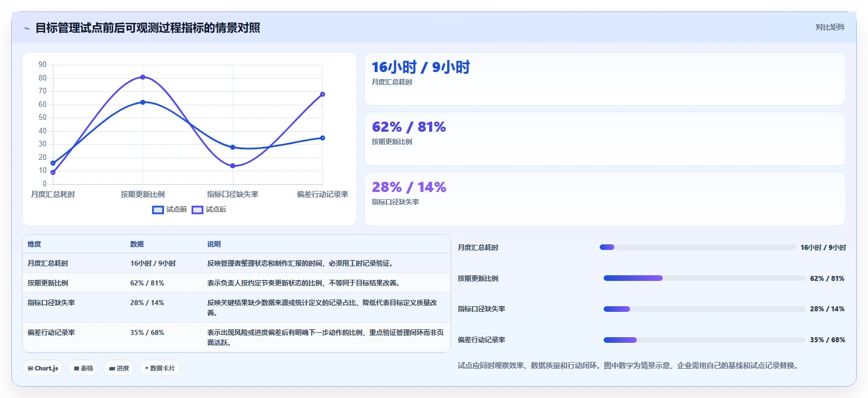This screenshot has width=868, height=398.
Task: Click the 28% / 14% stat card value
Action: (409, 187)
